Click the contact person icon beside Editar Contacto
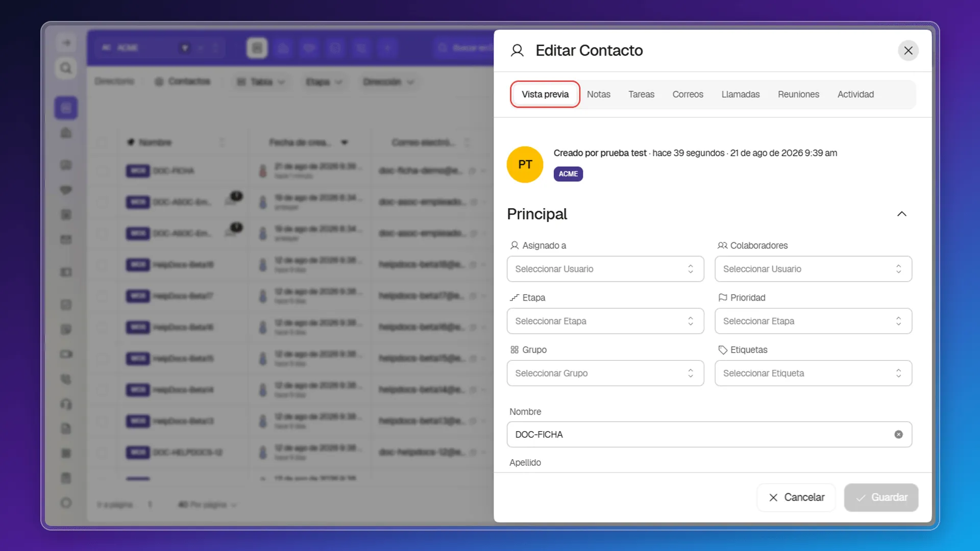This screenshot has width=980, height=551. coord(517,51)
